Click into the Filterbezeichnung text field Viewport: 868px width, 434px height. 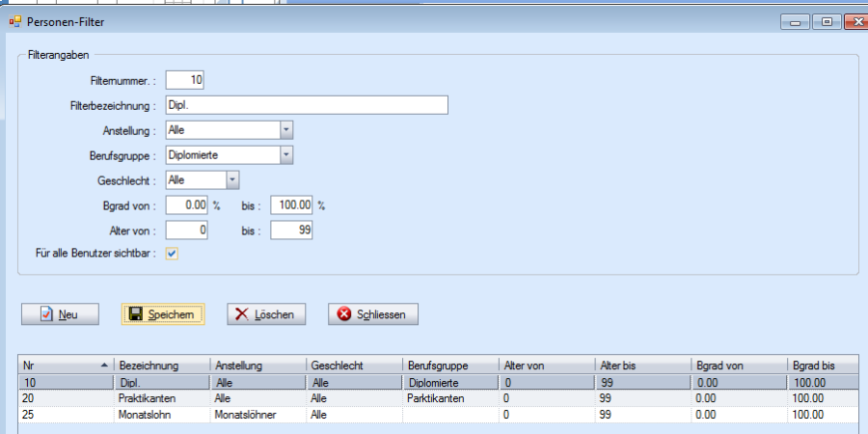(307, 105)
